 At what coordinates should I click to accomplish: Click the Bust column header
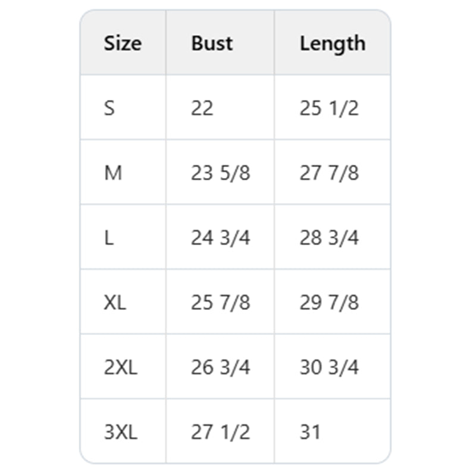click(212, 43)
